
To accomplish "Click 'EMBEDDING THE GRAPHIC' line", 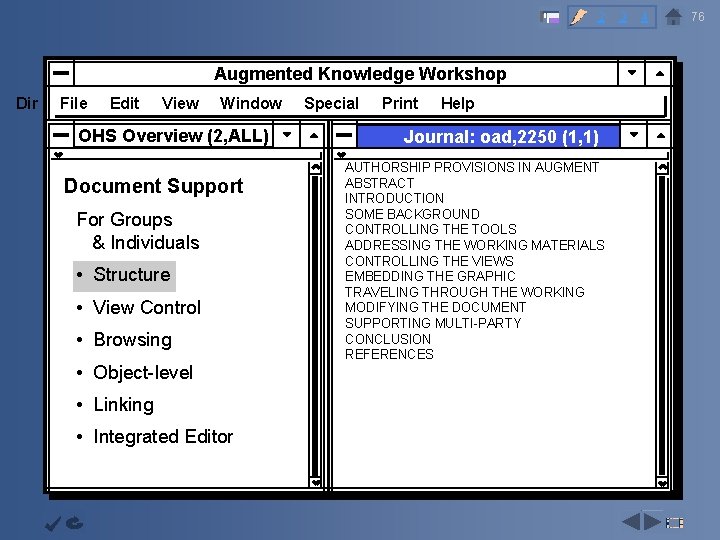I will pos(430,276).
